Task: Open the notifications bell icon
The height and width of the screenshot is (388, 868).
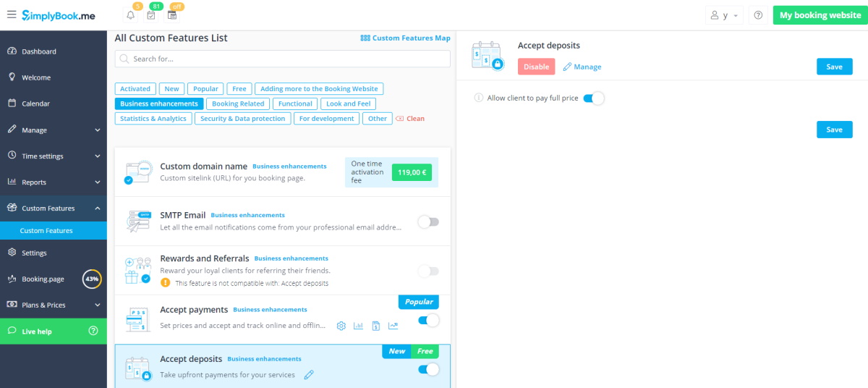Action: coord(130,15)
